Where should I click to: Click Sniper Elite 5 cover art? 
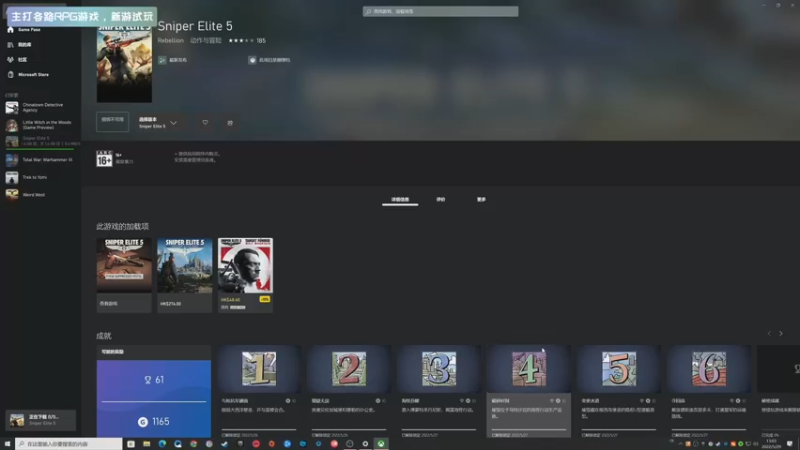tap(124, 61)
